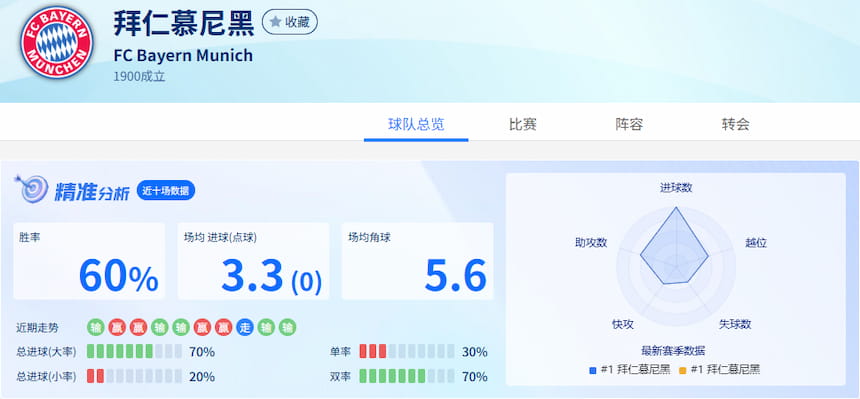This screenshot has height=399, width=860.
Task: Open the 阵容 tab
Action: click(629, 124)
